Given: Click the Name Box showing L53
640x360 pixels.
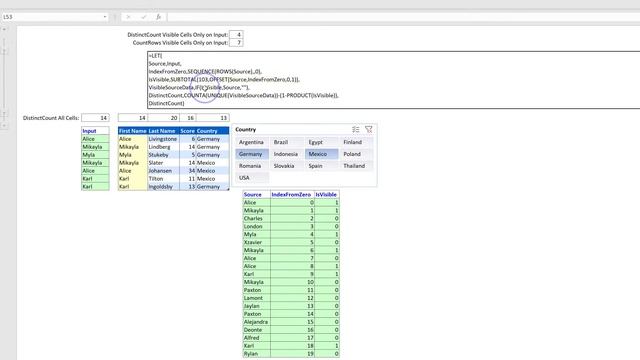Looking at the screenshot, I should click(51, 17).
